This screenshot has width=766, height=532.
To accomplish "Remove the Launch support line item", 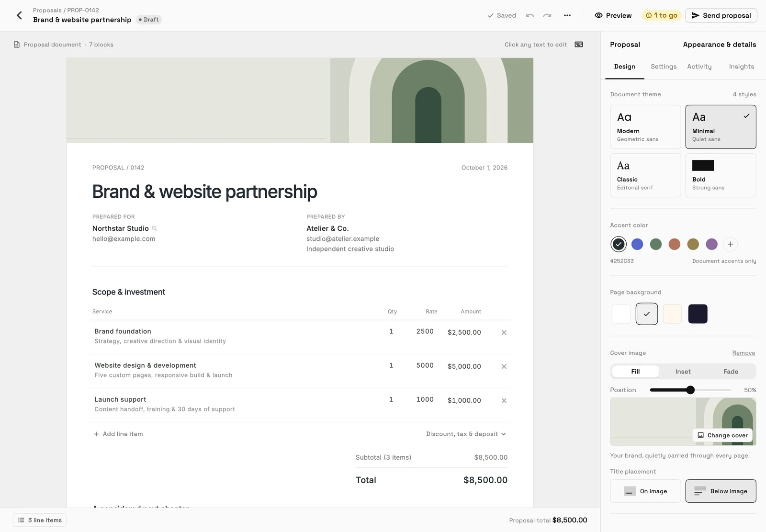I will (x=504, y=400).
